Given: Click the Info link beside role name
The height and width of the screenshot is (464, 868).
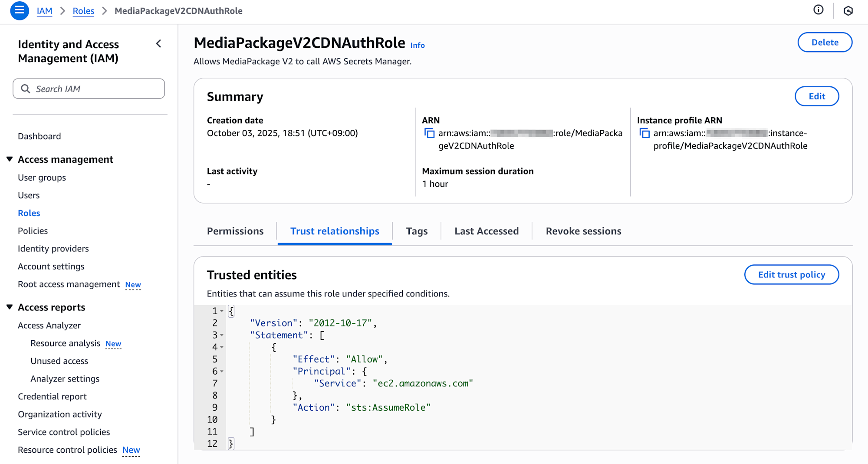Looking at the screenshot, I should pyautogui.click(x=418, y=46).
